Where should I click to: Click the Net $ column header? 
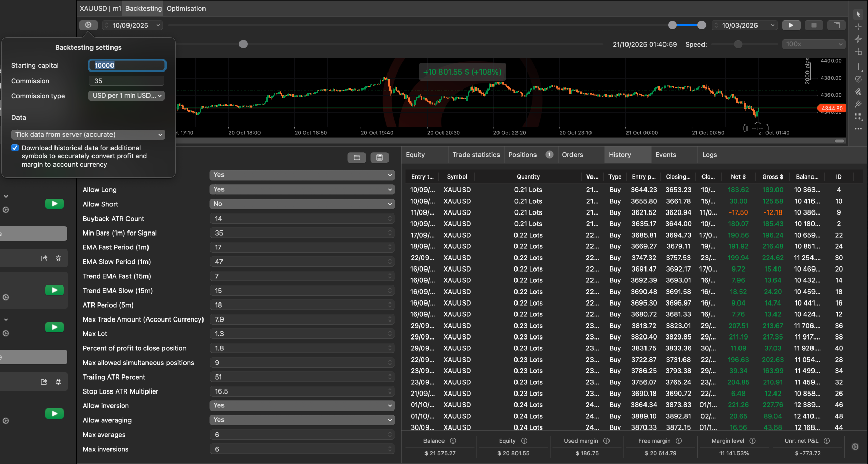click(738, 177)
